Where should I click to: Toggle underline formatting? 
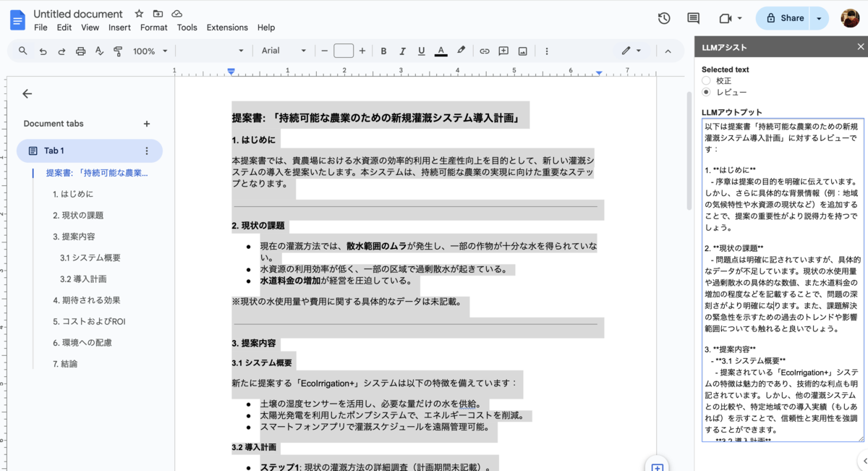[422, 51]
